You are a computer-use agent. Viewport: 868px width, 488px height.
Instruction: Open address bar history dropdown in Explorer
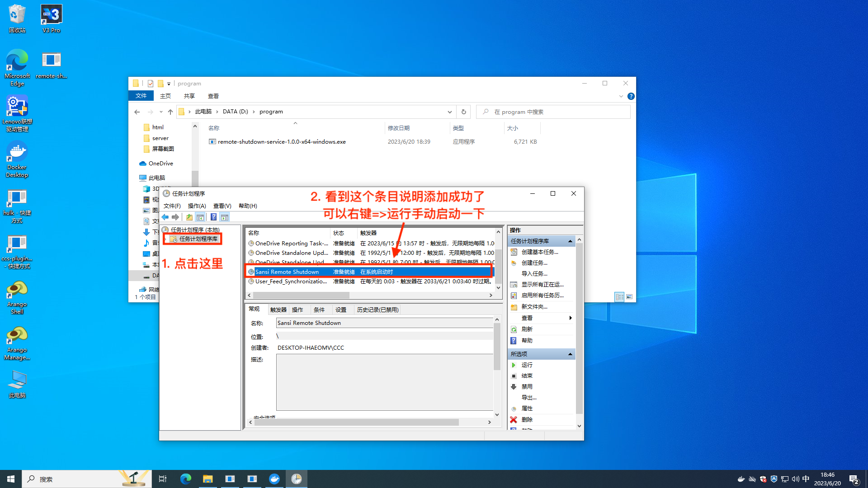[x=450, y=112]
